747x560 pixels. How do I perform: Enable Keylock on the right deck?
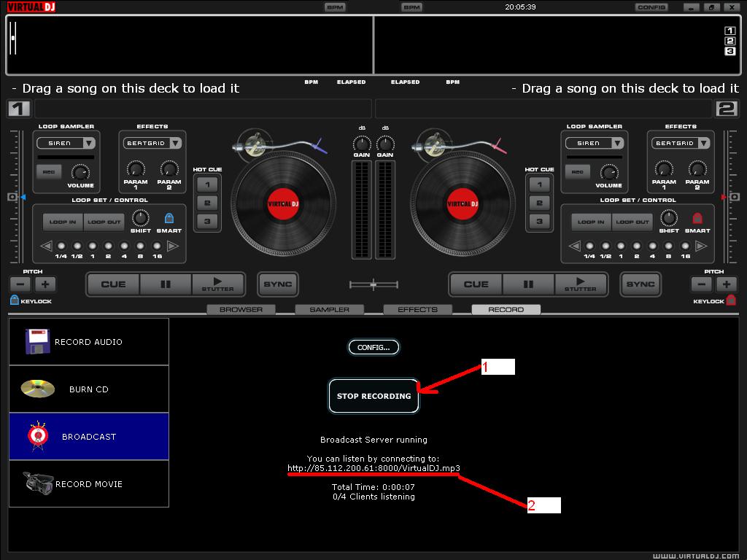tap(731, 300)
